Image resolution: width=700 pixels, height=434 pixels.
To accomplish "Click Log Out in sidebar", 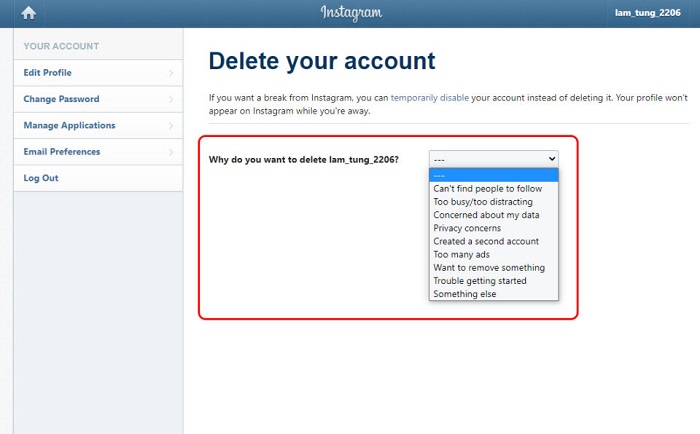I will [42, 178].
